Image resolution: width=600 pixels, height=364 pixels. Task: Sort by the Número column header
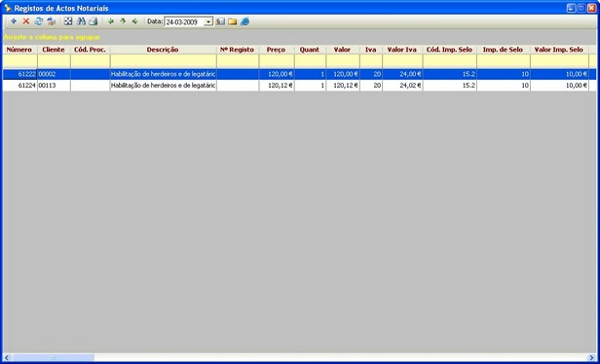pos(19,50)
